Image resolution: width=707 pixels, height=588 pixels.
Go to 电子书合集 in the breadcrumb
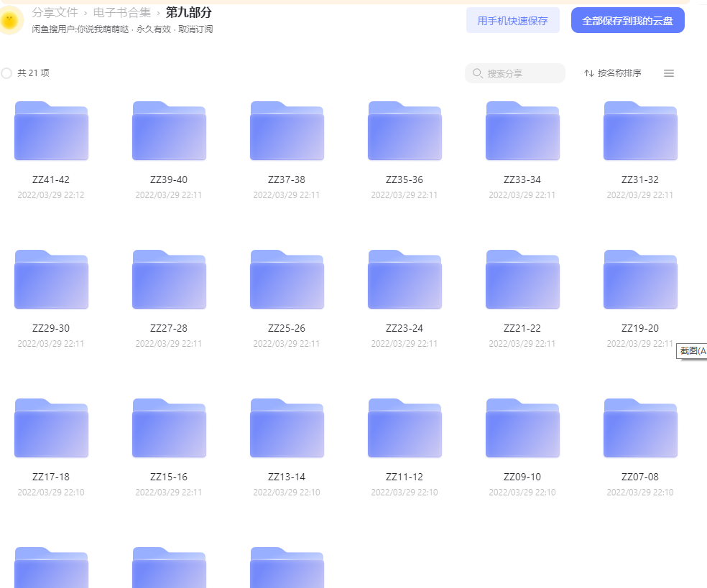tap(121, 12)
